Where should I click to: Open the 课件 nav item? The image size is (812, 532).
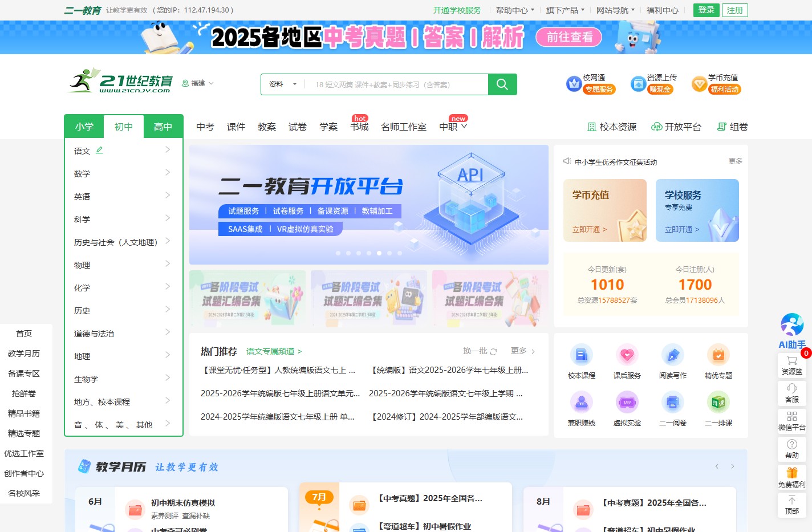click(236, 127)
